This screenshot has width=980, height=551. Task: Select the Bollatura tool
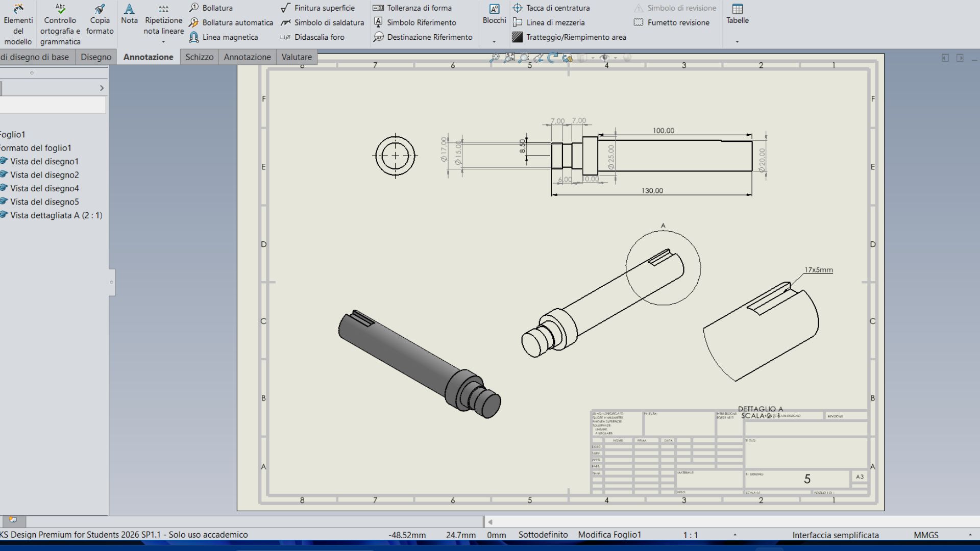[211, 8]
